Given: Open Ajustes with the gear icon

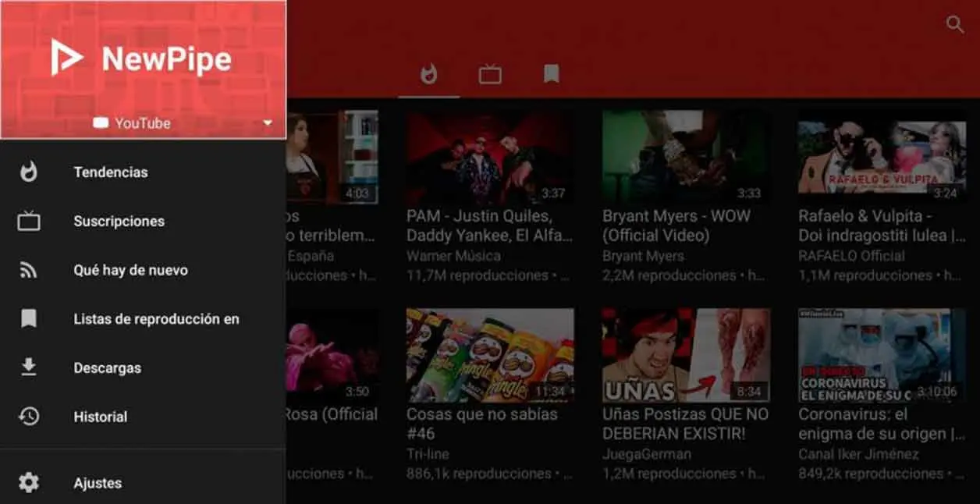Looking at the screenshot, I should [x=29, y=482].
